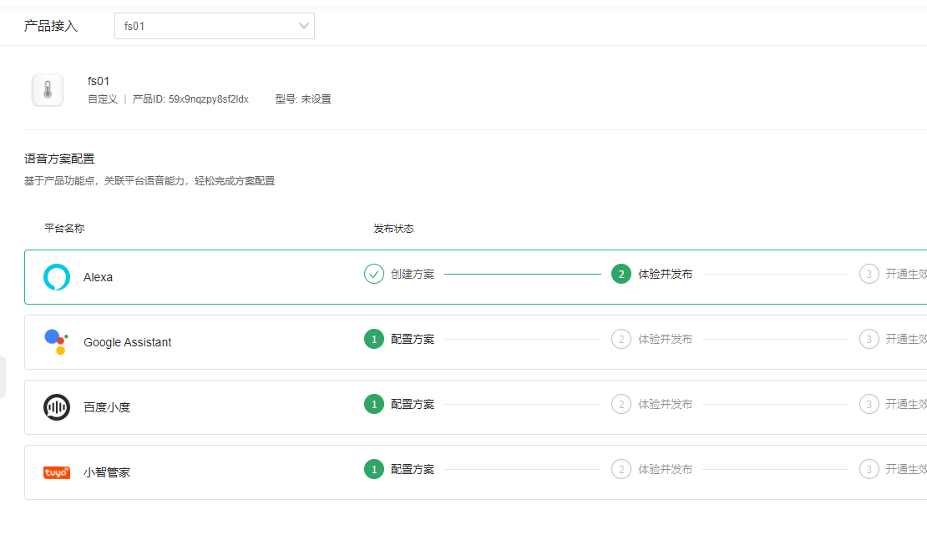The image size is (927, 560).
Task: Open Google Assistant 配置方案 link
Action: pyautogui.click(x=413, y=339)
